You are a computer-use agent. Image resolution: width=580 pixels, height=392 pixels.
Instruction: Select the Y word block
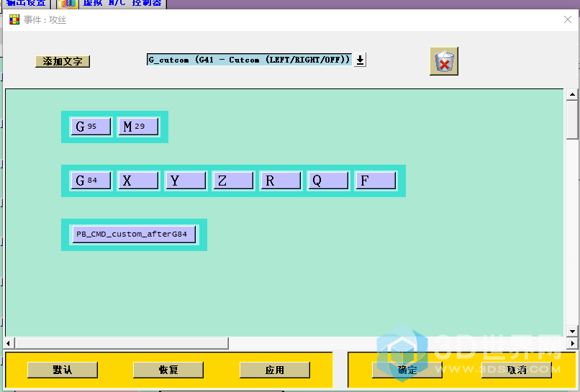coord(186,181)
